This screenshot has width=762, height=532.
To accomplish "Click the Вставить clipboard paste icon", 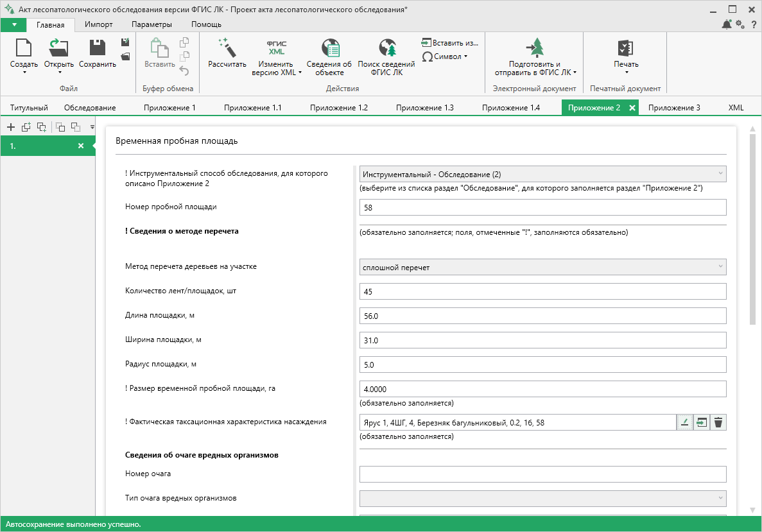I will click(x=159, y=48).
